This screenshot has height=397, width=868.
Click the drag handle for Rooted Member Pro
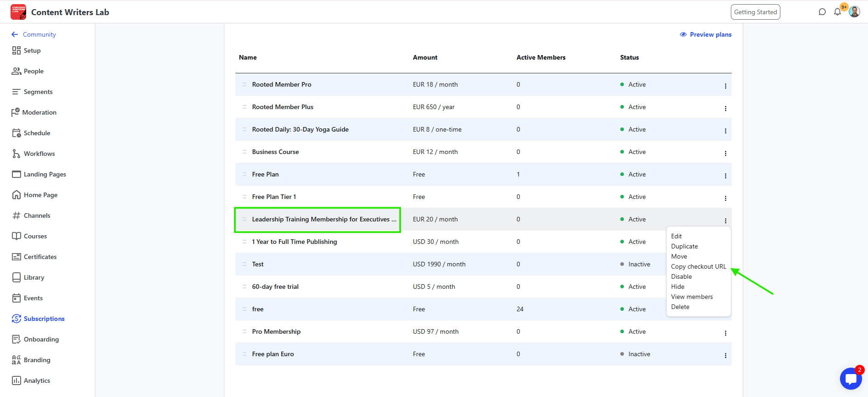(245, 84)
